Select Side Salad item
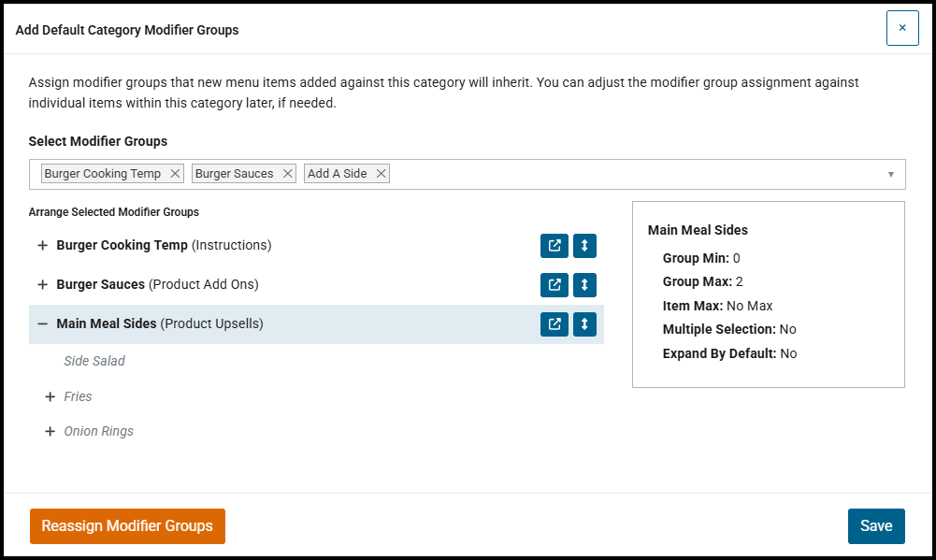The width and height of the screenshot is (936, 560). (94, 361)
